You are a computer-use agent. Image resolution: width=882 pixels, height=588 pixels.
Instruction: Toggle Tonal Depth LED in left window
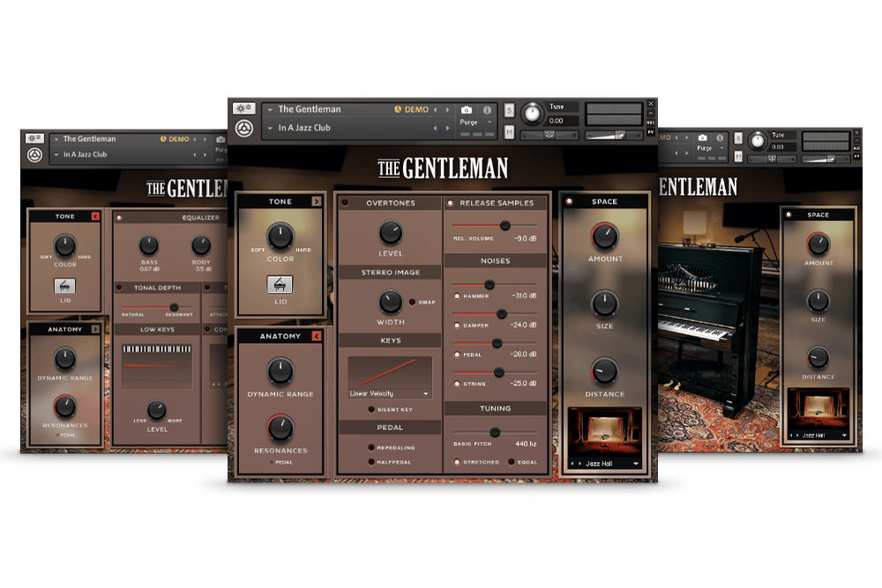tap(119, 287)
